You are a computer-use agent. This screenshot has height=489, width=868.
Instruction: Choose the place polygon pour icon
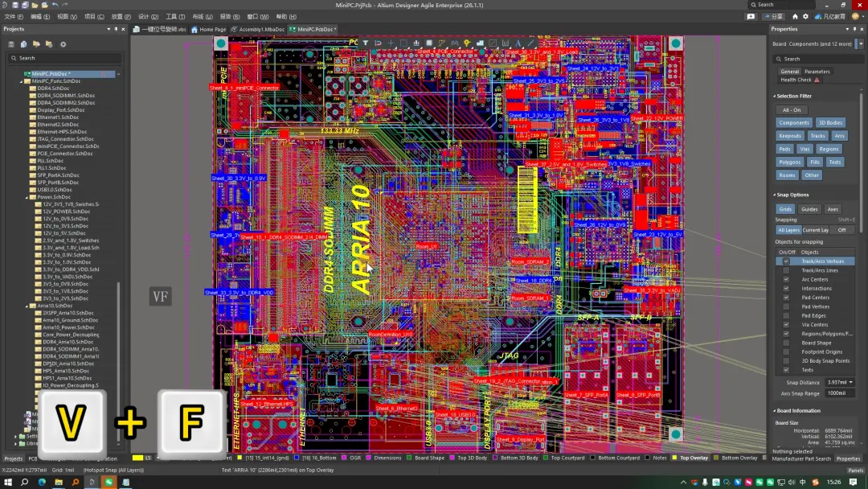pyautogui.click(x=480, y=43)
